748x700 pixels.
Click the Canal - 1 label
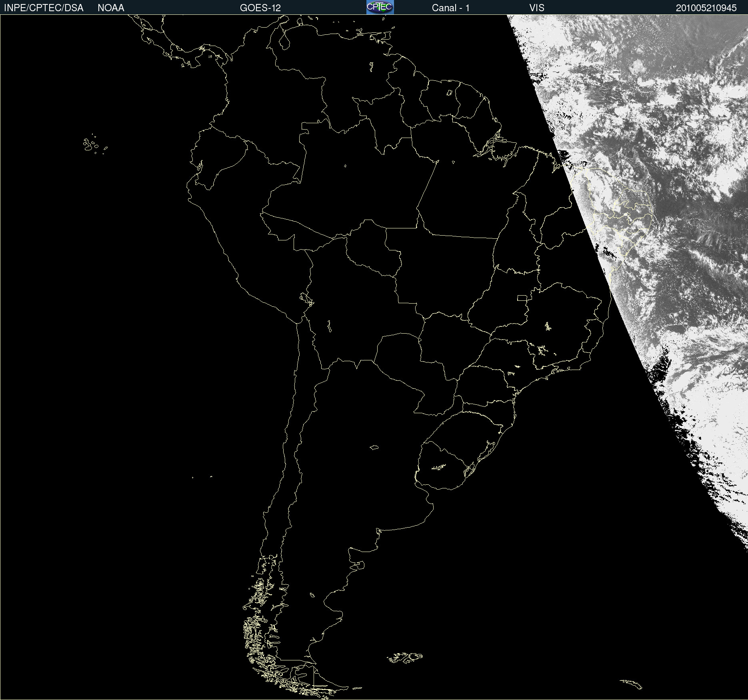tap(451, 8)
